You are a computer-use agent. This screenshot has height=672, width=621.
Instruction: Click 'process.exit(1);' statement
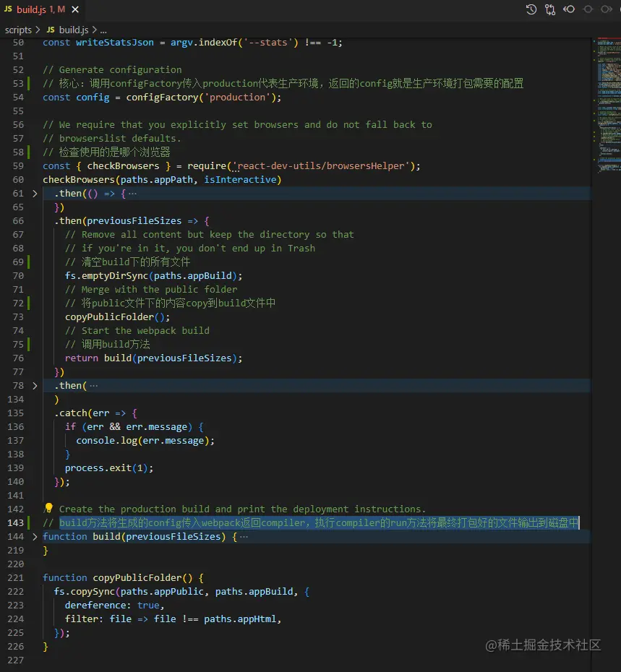pyautogui.click(x=109, y=468)
